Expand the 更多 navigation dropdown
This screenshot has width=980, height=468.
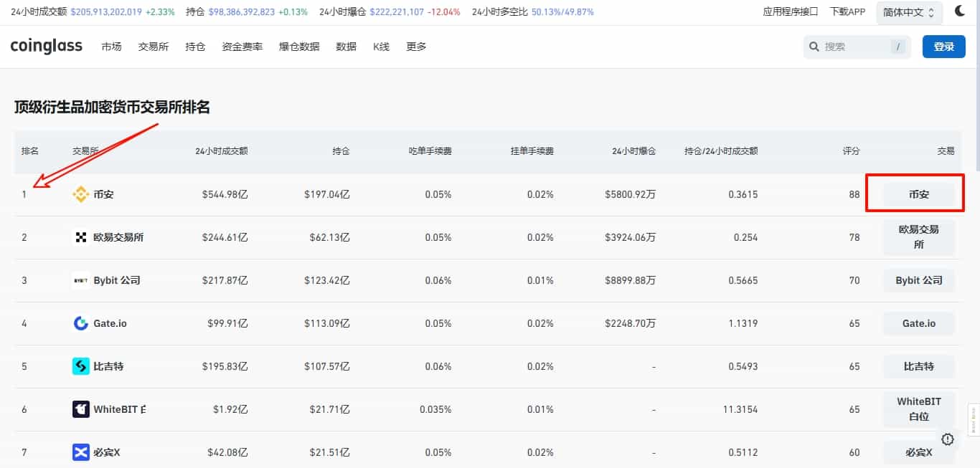pos(416,46)
